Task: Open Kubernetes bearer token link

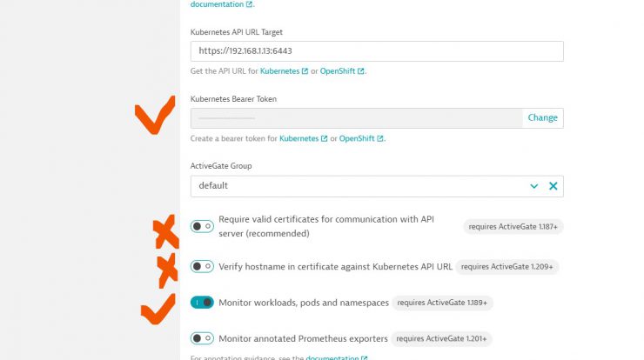Action: 299,138
